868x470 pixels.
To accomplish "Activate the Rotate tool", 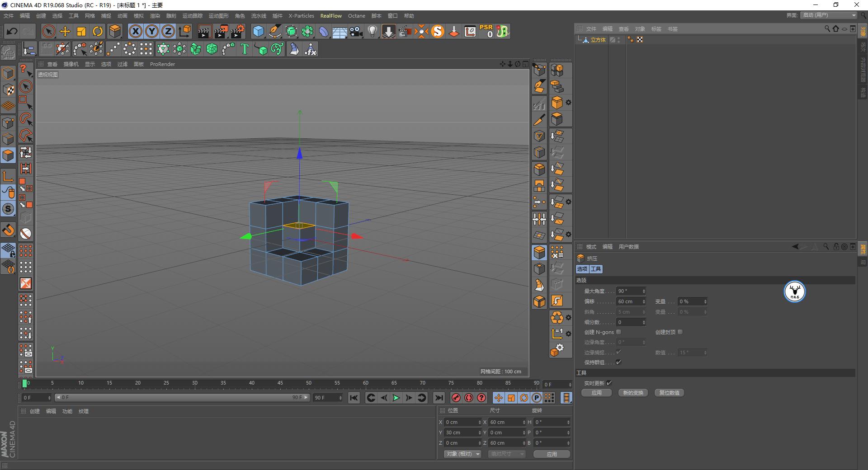I will coord(98,31).
